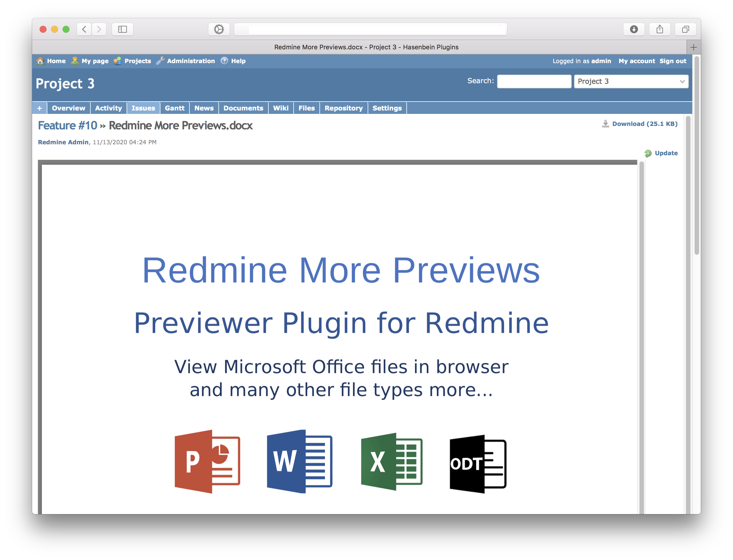Switch to the Issues tab

point(144,108)
